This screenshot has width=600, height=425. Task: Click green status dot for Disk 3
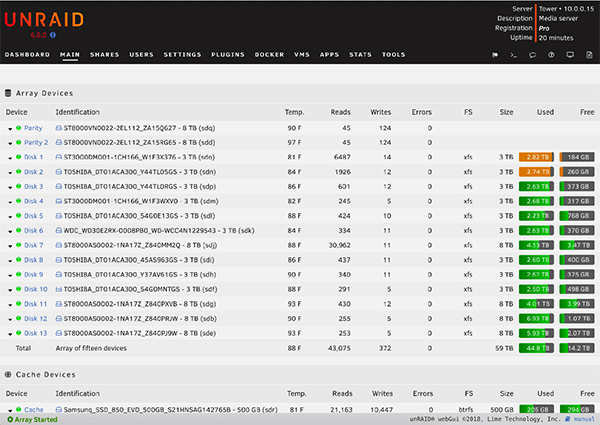tap(18, 186)
